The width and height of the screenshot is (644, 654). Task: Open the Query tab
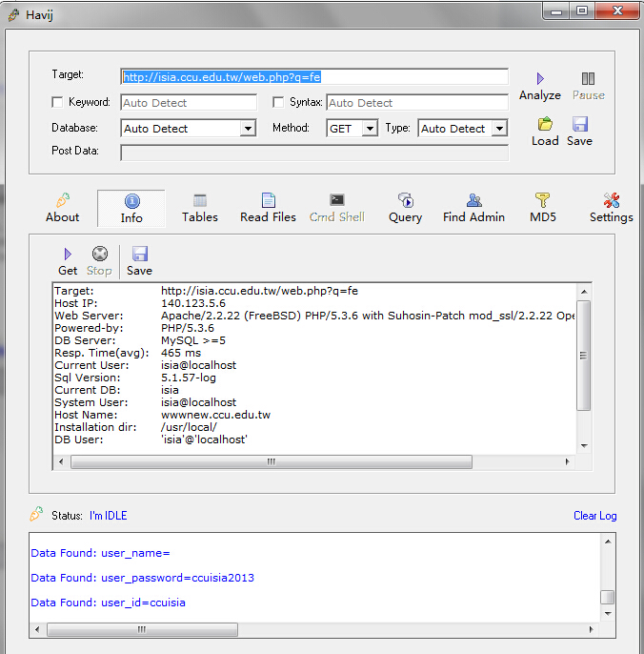pos(405,208)
